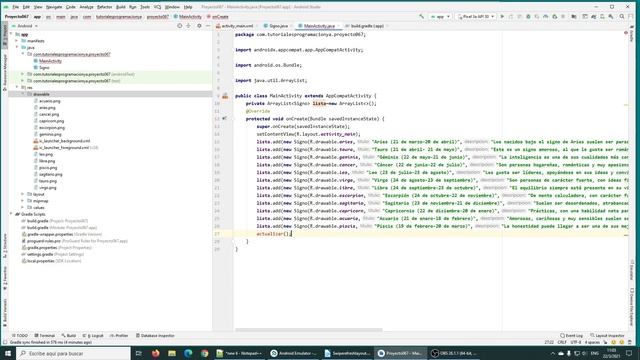Open the Windows Start menu
Viewport: 640px width, 360px height.
(x=8, y=353)
